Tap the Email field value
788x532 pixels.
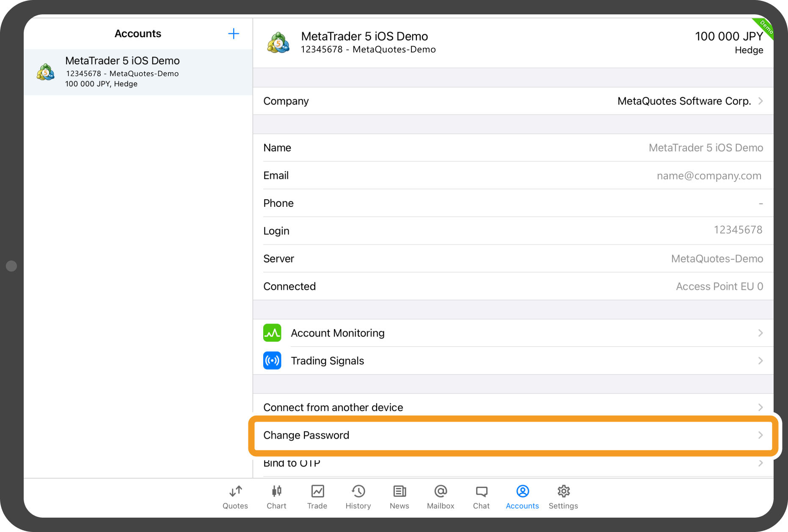coord(709,176)
